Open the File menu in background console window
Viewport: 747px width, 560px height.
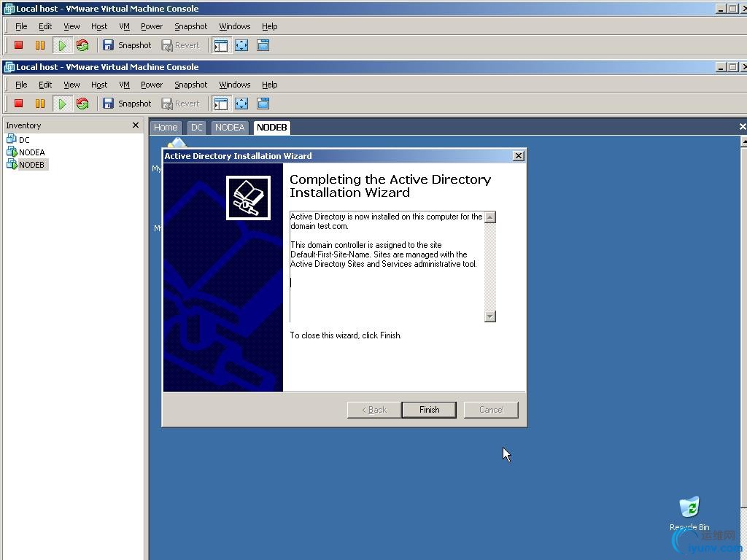pyautogui.click(x=21, y=27)
